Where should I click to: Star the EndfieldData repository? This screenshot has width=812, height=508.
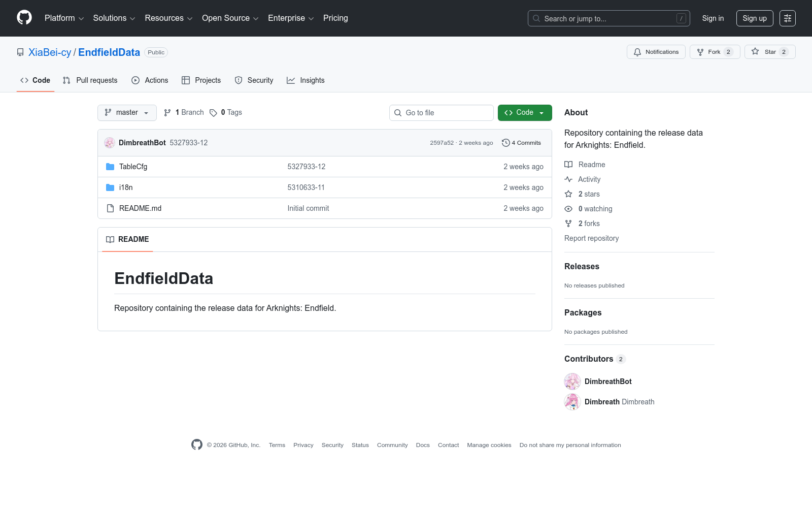click(x=770, y=52)
